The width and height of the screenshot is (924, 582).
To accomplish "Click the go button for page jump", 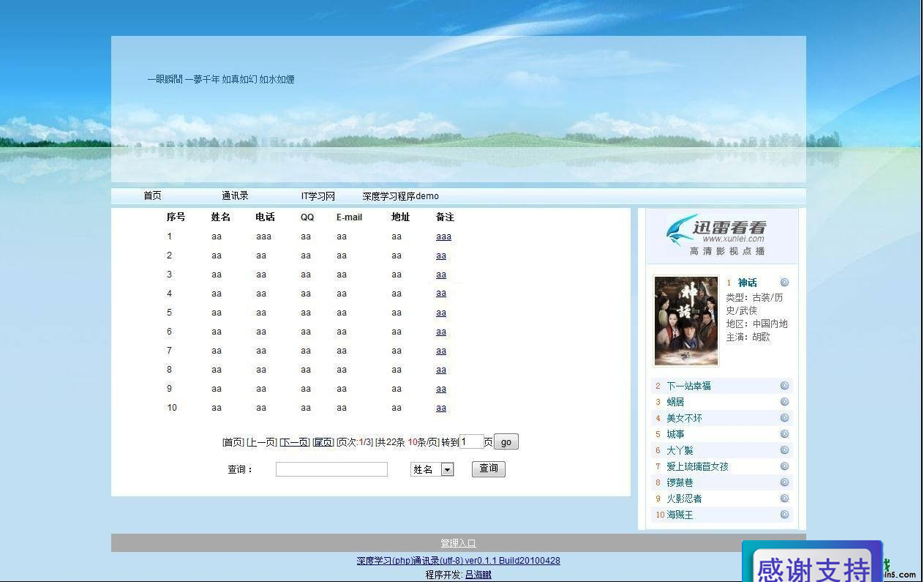I will [x=506, y=441].
